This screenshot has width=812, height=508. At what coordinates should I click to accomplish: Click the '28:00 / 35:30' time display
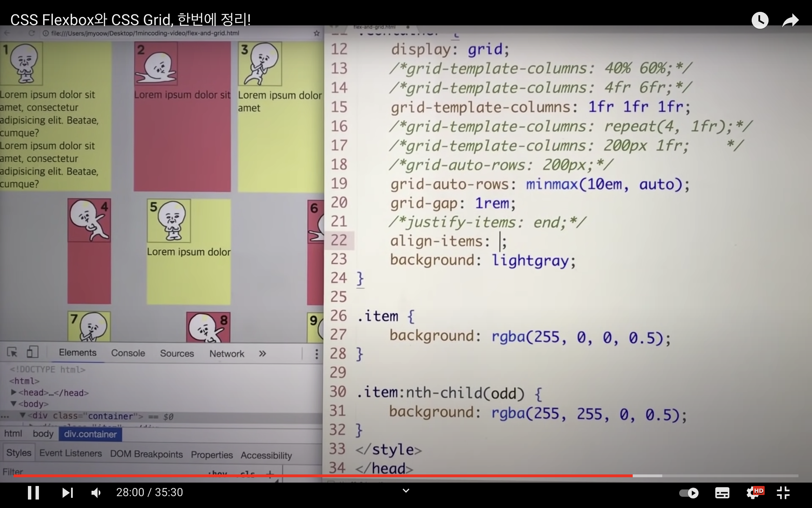click(149, 492)
